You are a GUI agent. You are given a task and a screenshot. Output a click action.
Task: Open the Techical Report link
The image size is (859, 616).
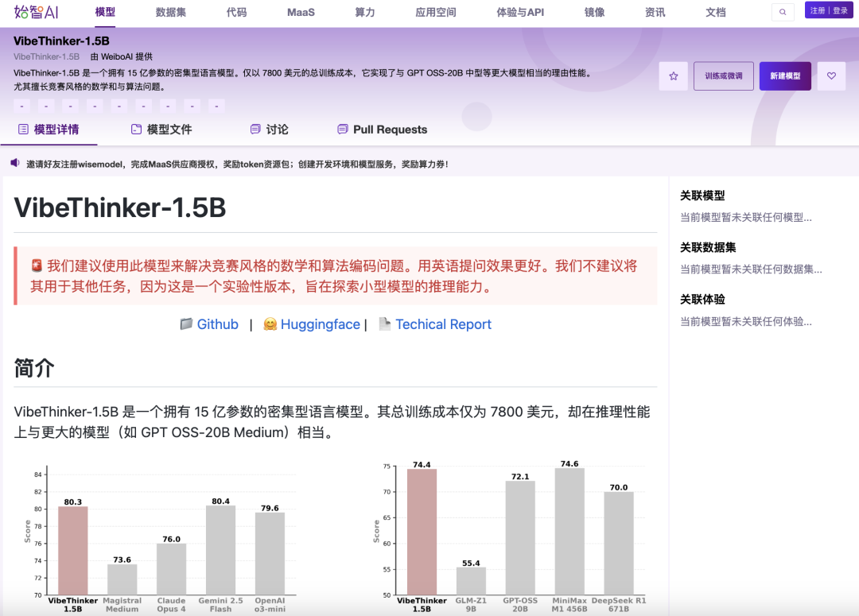(x=443, y=324)
